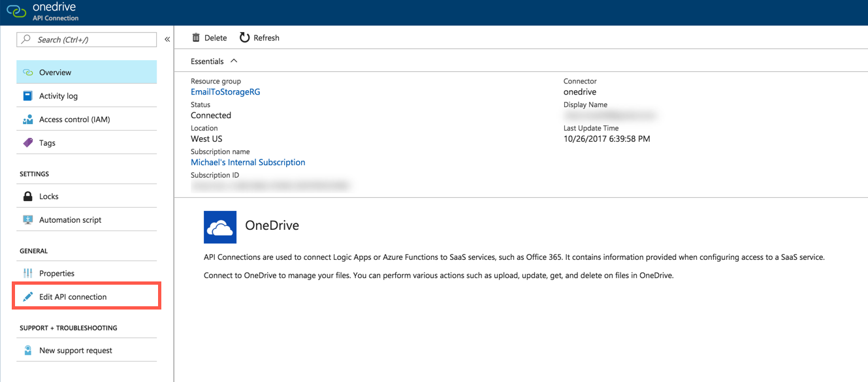This screenshot has width=868, height=382.
Task: Click the SUPPORT + TROUBLESHOOTING header
Action: pos(69,328)
